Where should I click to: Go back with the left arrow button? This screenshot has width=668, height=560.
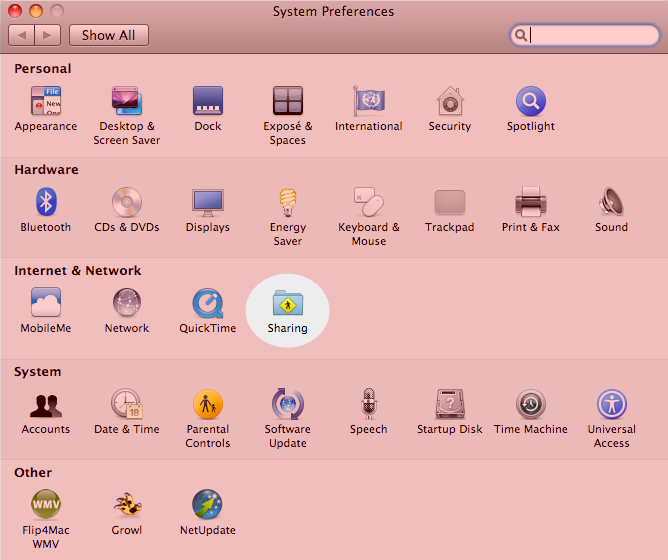[x=21, y=35]
